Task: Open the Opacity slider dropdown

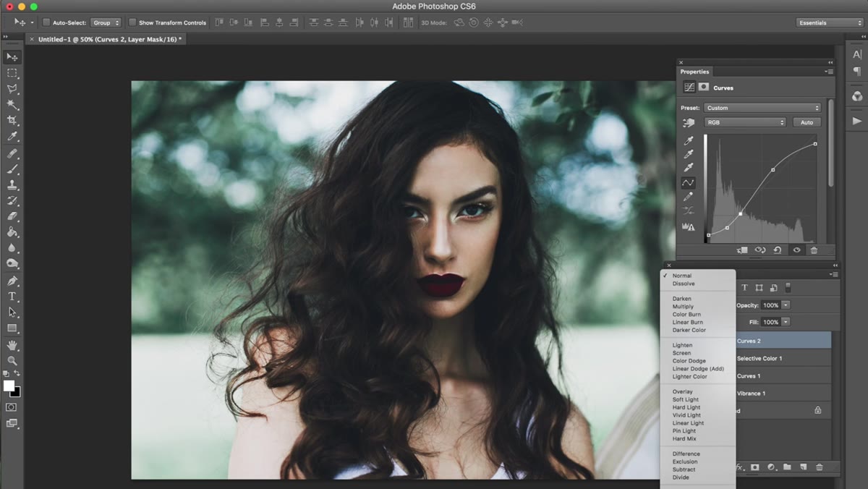Action: tap(786, 305)
